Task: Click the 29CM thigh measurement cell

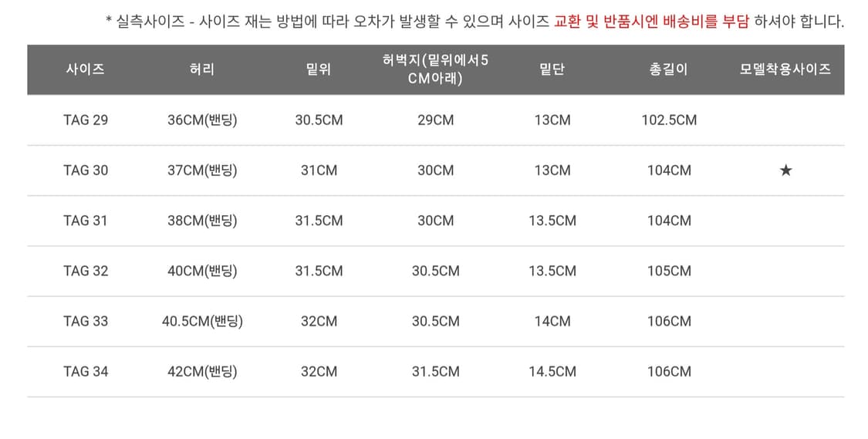Action: (435, 120)
